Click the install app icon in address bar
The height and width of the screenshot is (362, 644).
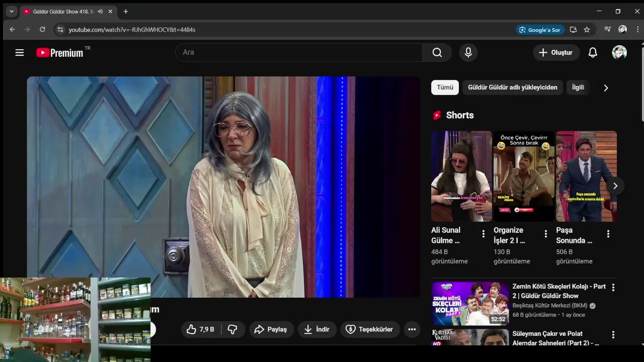click(x=573, y=30)
